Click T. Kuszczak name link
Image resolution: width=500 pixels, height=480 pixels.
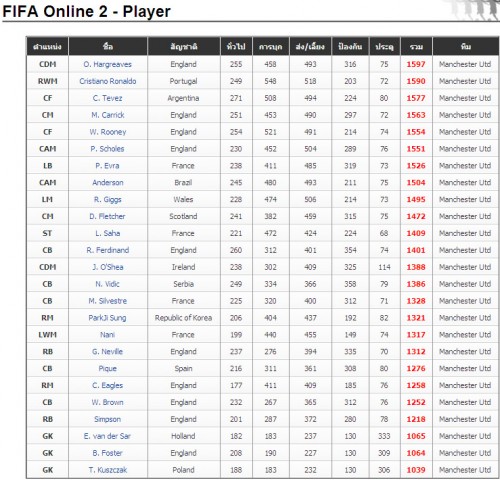tap(107, 470)
